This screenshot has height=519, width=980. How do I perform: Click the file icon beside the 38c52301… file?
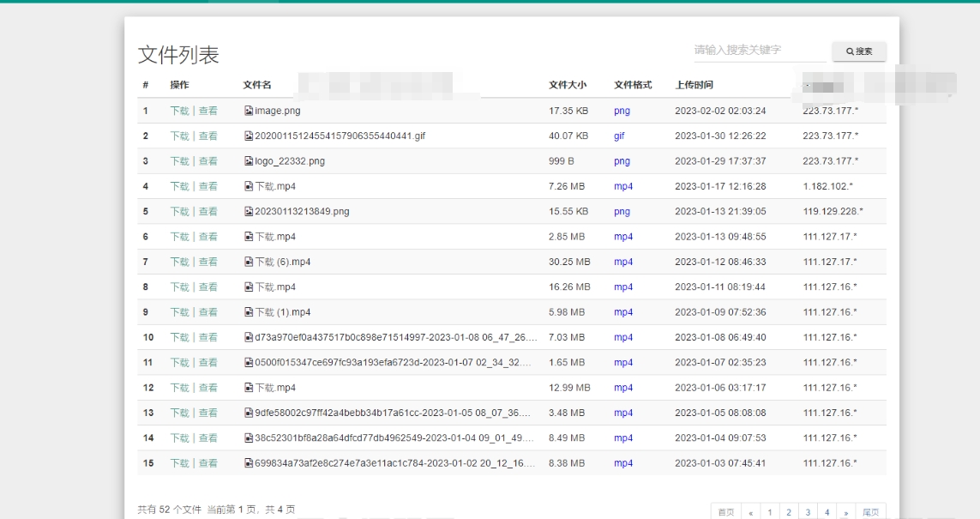[x=249, y=438]
